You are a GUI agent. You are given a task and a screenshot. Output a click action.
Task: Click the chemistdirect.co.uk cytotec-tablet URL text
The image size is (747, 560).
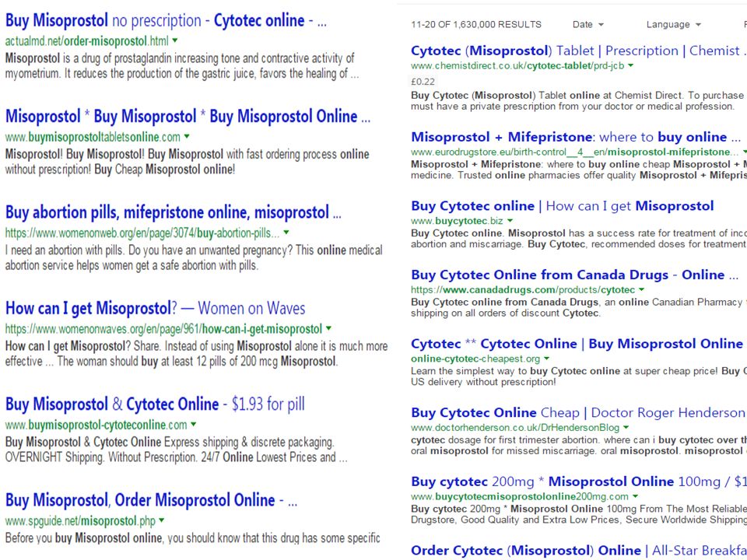point(517,65)
